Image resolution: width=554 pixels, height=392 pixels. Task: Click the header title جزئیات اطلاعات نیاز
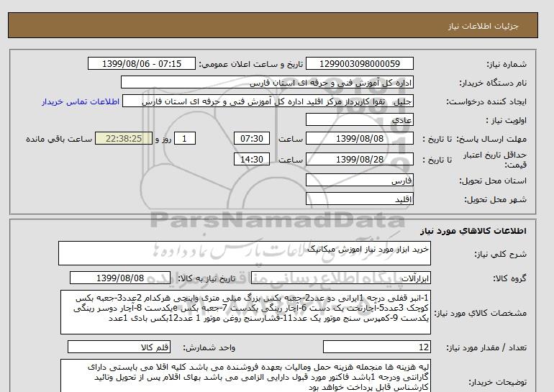click(483, 26)
